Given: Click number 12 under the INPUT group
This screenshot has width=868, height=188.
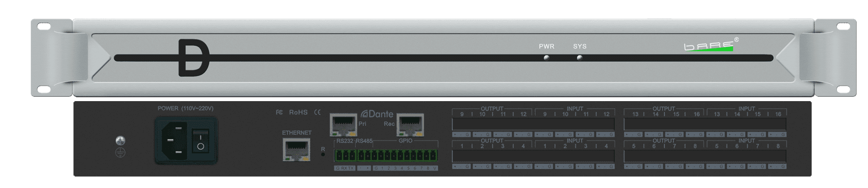Looking at the screenshot, I should pos(606,114).
